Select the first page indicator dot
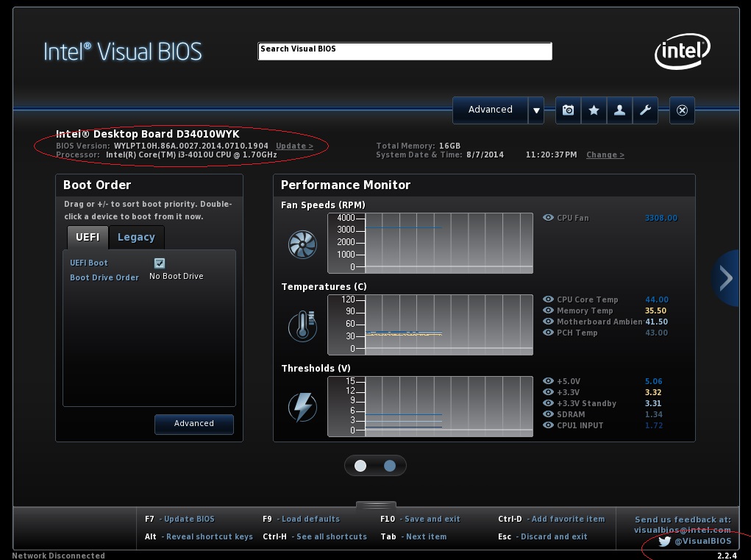The image size is (751, 560). coord(360,466)
